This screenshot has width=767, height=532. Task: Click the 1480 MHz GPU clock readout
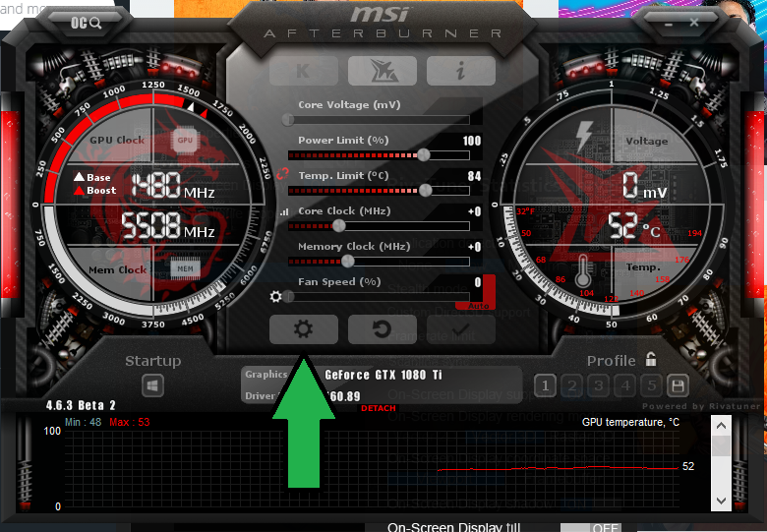[x=173, y=186]
